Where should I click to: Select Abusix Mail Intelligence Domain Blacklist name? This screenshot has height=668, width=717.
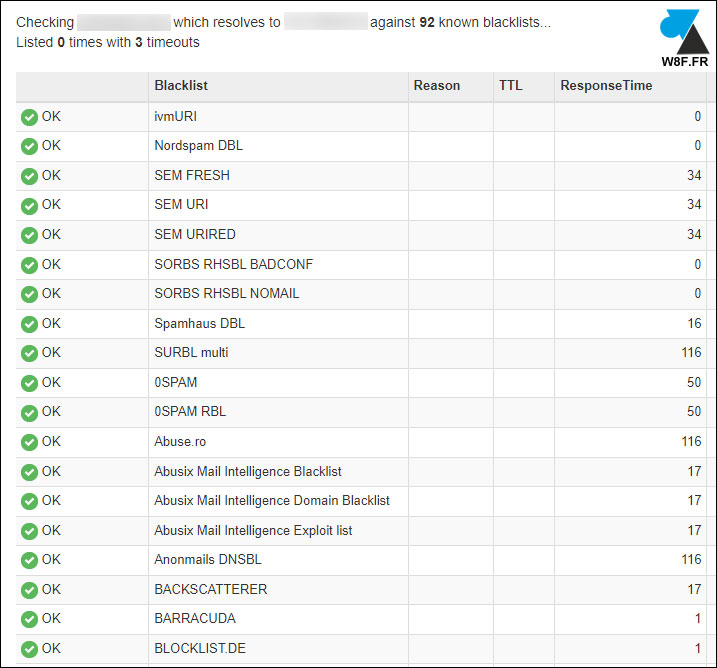(272, 501)
